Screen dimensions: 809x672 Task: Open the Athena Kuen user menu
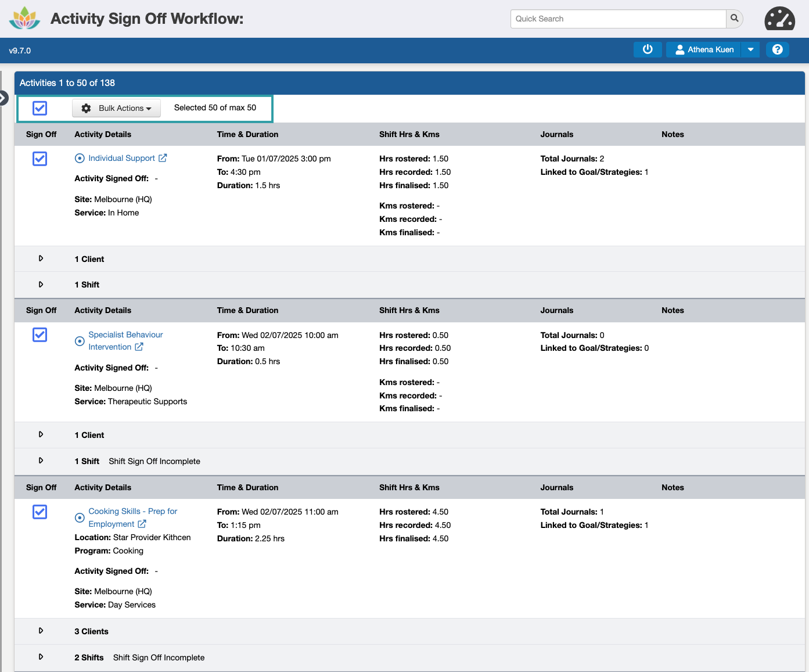pyautogui.click(x=704, y=50)
